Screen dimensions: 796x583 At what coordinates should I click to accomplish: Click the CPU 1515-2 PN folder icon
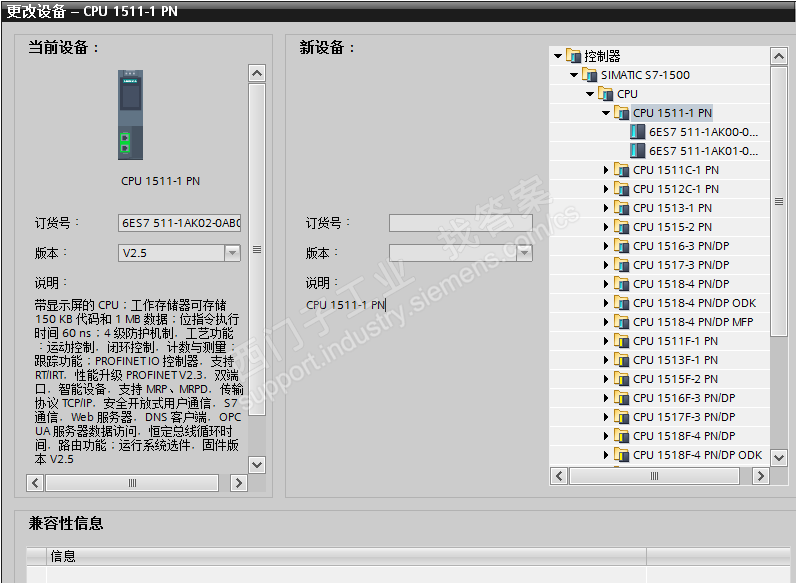click(622, 227)
